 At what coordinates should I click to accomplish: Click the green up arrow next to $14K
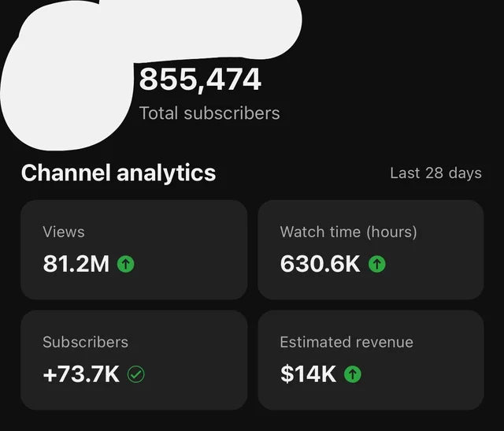(353, 375)
